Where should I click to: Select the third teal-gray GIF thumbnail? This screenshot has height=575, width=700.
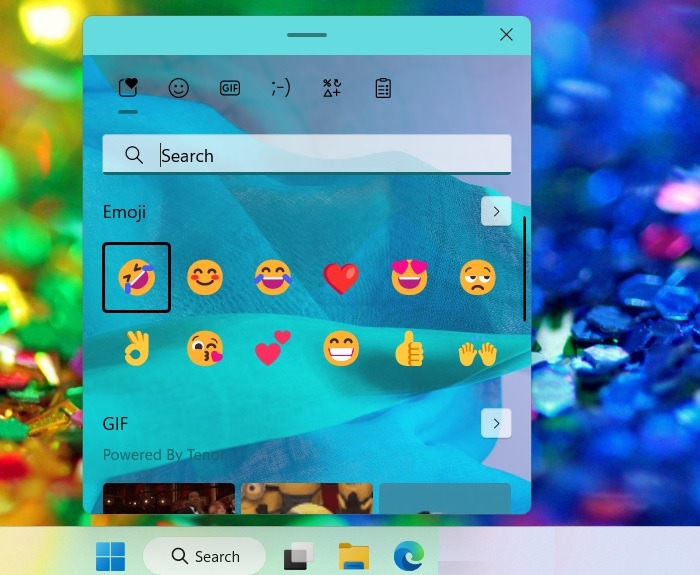coord(445,498)
